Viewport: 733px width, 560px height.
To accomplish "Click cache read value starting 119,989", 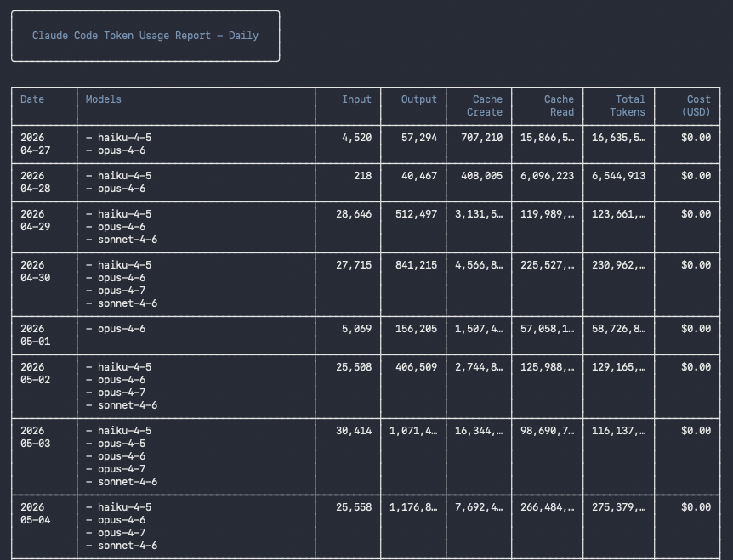I will (x=547, y=214).
